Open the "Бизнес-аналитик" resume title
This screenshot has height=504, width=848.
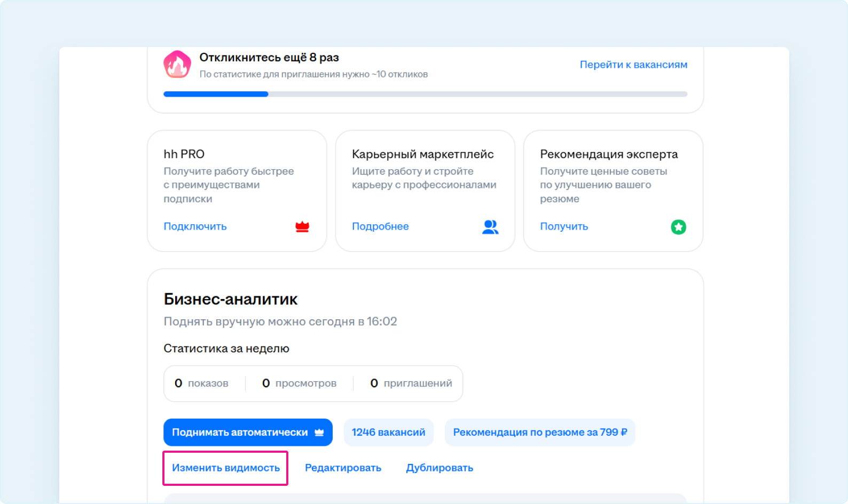231,299
